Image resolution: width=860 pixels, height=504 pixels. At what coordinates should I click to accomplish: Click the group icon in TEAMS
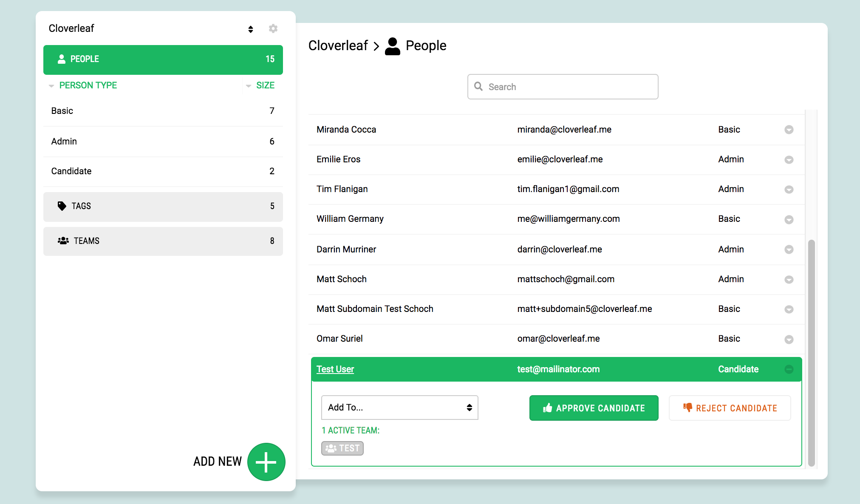(63, 241)
